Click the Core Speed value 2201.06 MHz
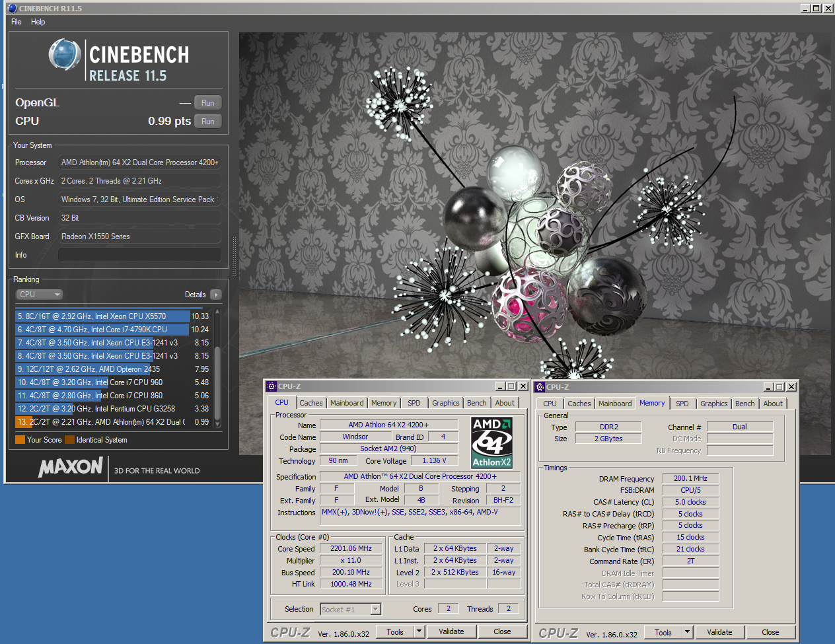The image size is (835, 644). (x=351, y=548)
